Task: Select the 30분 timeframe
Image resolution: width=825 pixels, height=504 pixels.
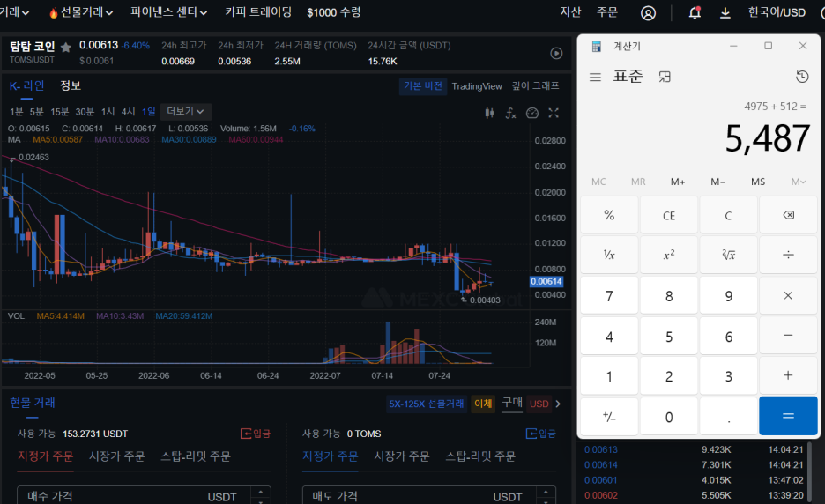Action: (x=85, y=112)
